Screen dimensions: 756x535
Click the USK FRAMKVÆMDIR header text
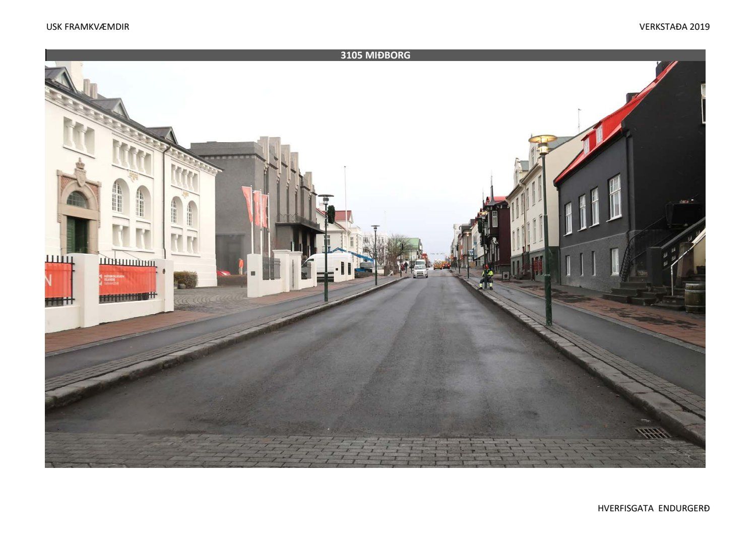(88, 27)
